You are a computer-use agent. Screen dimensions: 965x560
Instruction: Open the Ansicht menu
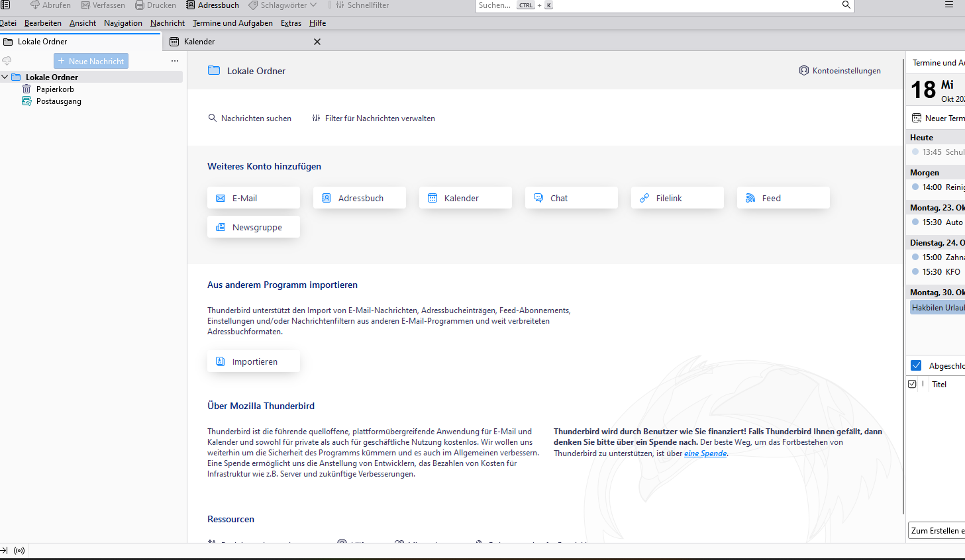83,23
